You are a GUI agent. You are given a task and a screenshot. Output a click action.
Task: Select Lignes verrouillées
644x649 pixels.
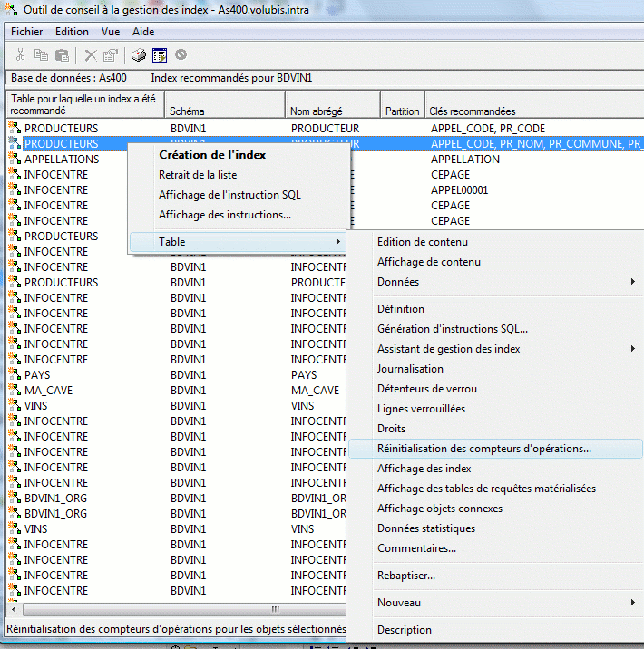(x=495, y=409)
